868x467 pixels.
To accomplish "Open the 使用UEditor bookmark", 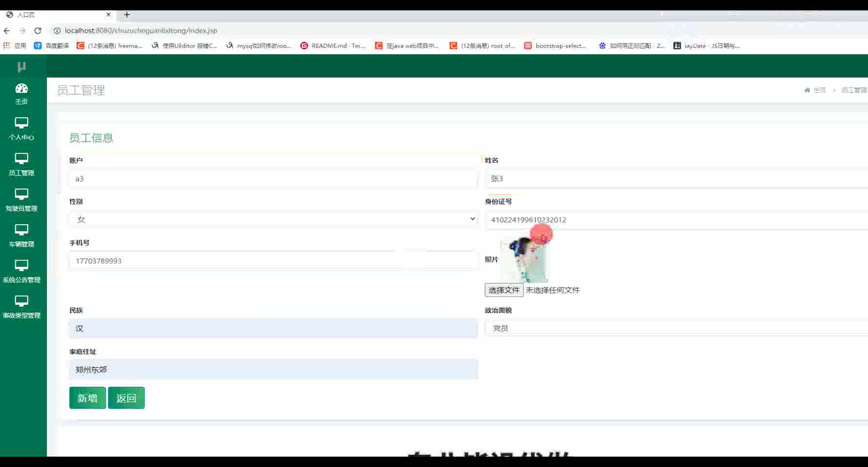I will pyautogui.click(x=185, y=46).
